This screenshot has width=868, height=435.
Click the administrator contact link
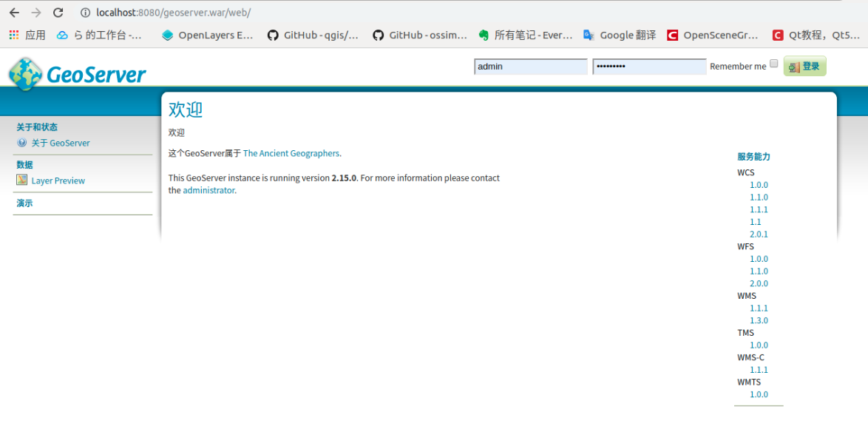pos(208,190)
